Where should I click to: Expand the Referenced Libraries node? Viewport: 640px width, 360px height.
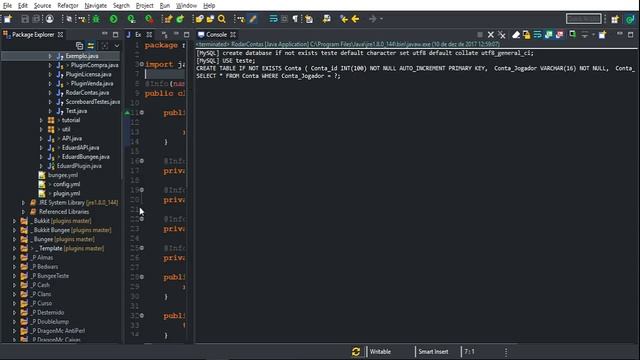click(23, 211)
